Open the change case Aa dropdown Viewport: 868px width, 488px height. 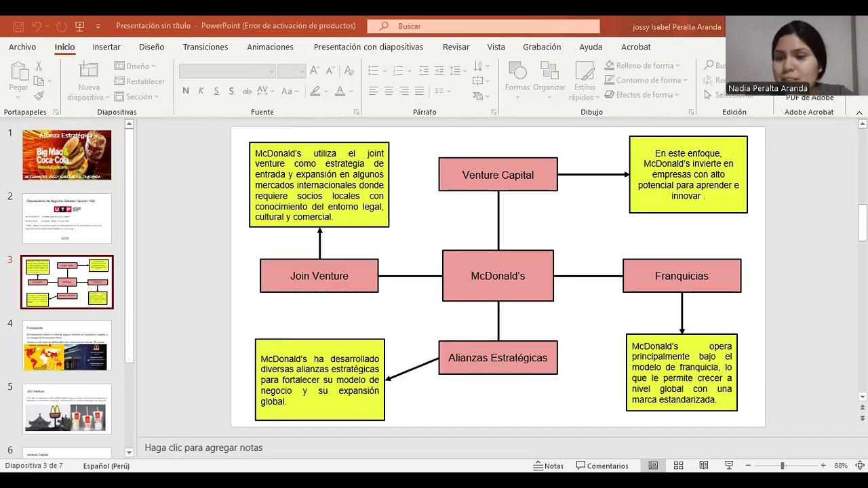coord(290,91)
